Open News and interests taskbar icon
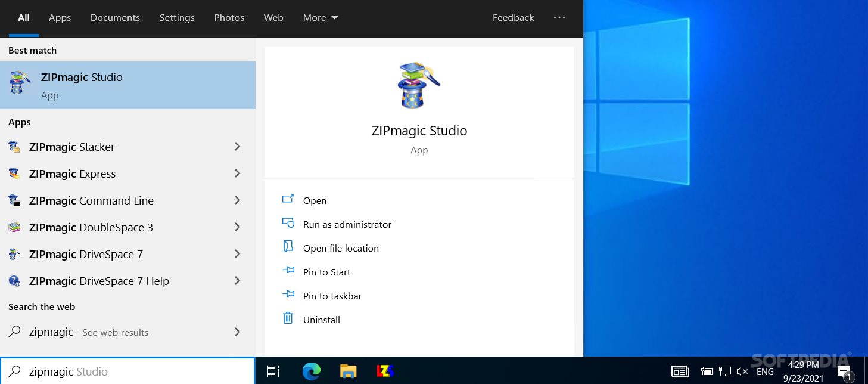Image resolution: width=868 pixels, height=384 pixels. pyautogui.click(x=680, y=371)
